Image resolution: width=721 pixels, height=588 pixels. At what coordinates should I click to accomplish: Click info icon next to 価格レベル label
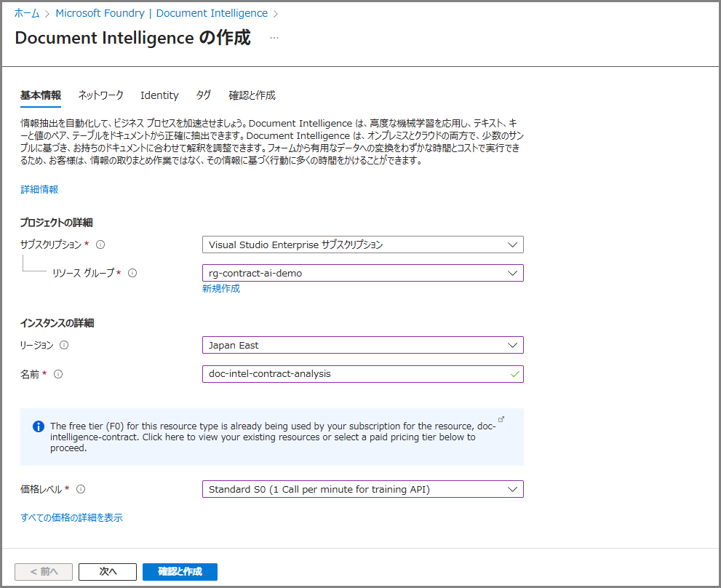(x=81, y=490)
